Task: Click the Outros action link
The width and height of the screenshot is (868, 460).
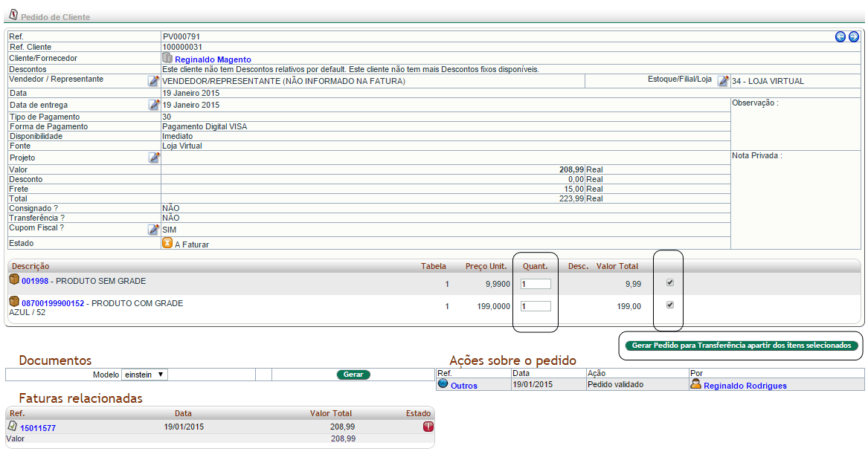Action: pyautogui.click(x=464, y=386)
